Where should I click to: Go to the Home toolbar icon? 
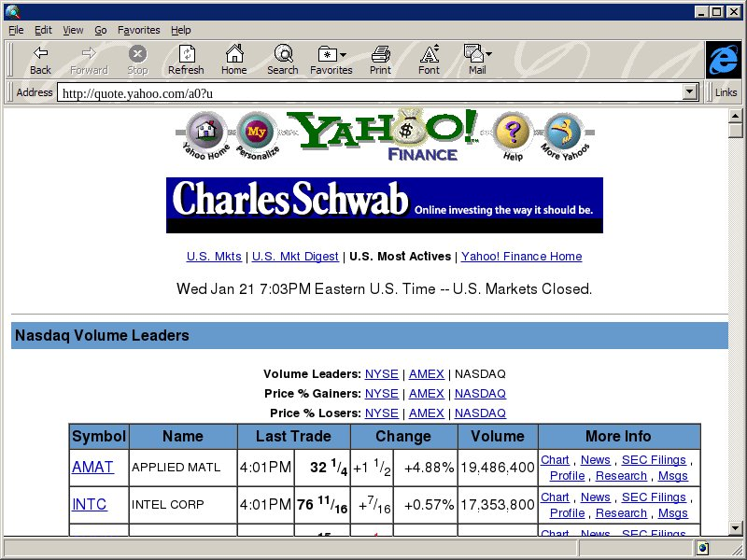233,60
